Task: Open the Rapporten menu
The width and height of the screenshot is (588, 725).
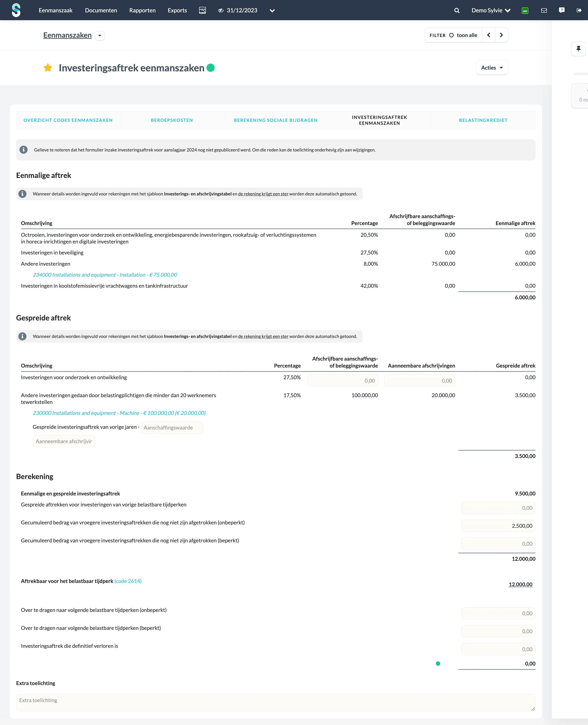Action: (142, 11)
